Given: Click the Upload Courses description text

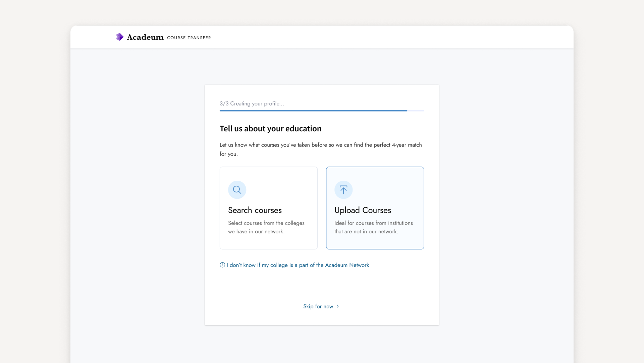Looking at the screenshot, I should pos(373,227).
